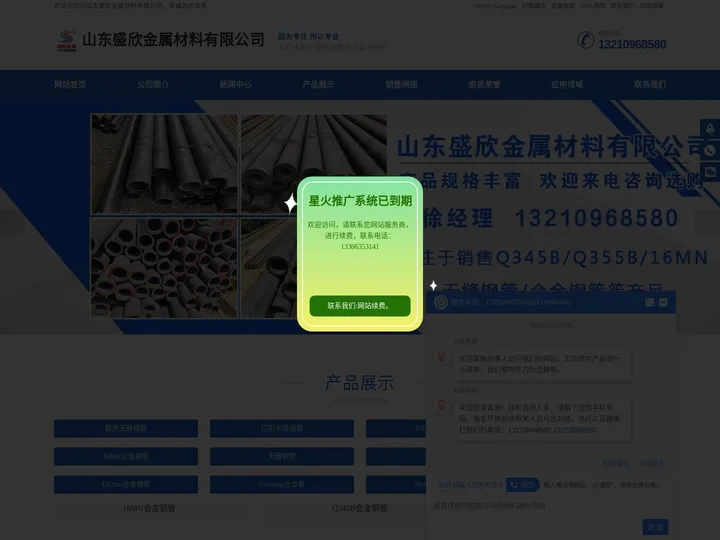Click the popup phone number 13306353141
720x540 pixels.
point(360,247)
